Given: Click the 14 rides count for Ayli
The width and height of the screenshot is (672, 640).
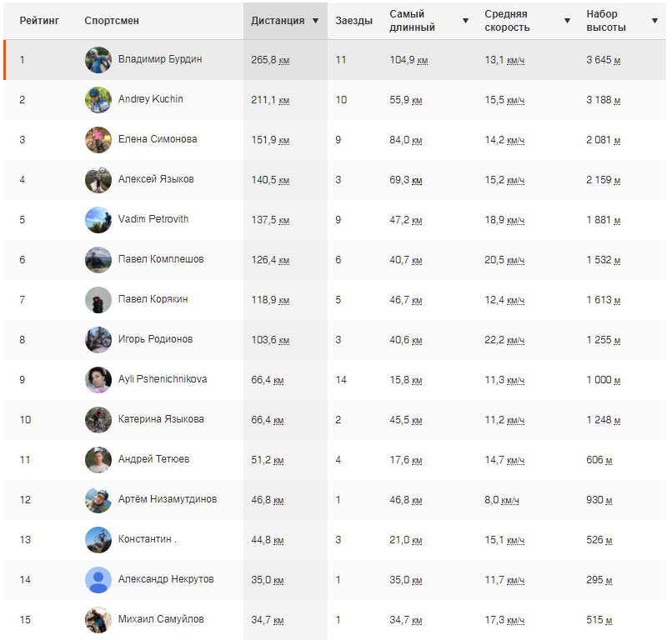Looking at the screenshot, I should (341, 379).
